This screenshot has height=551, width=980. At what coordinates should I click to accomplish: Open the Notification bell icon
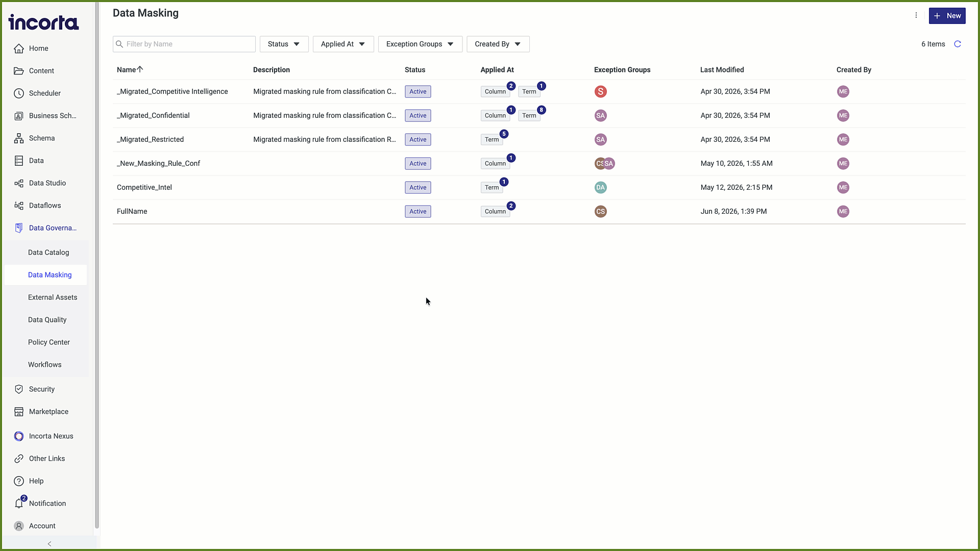point(19,504)
